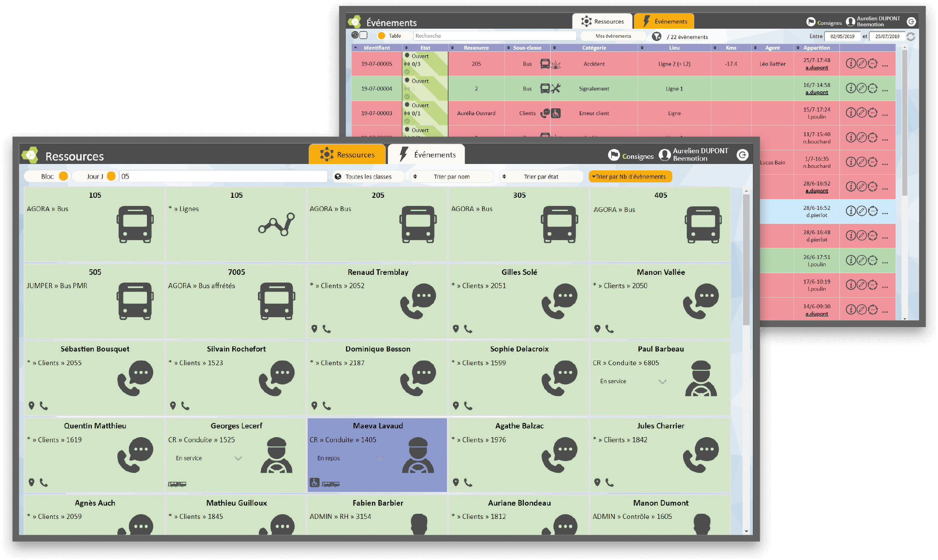Click bus vehicle icon on Georges Lecerf card
Screen dimensions: 938x560
point(177,484)
